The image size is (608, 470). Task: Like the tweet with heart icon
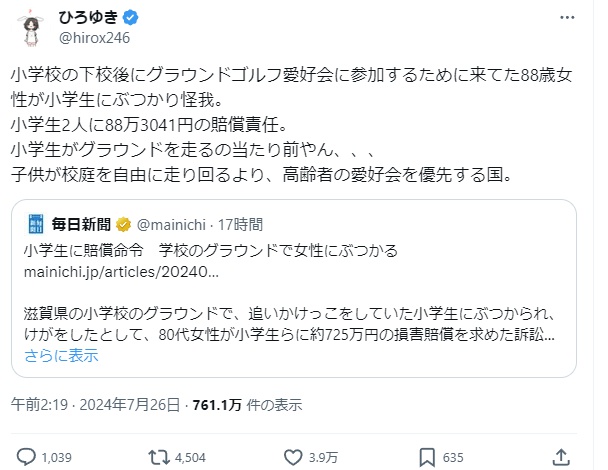293,457
